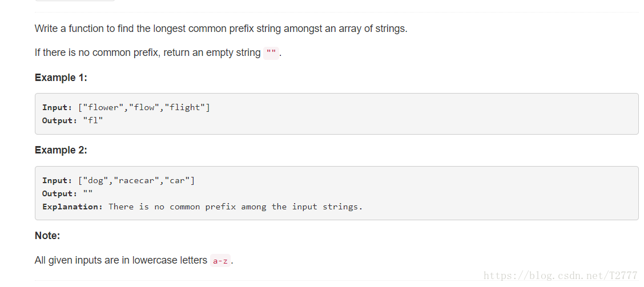Click the "car" string in Example 2 input
Viewport: 644px width, 287px height.
(177, 181)
